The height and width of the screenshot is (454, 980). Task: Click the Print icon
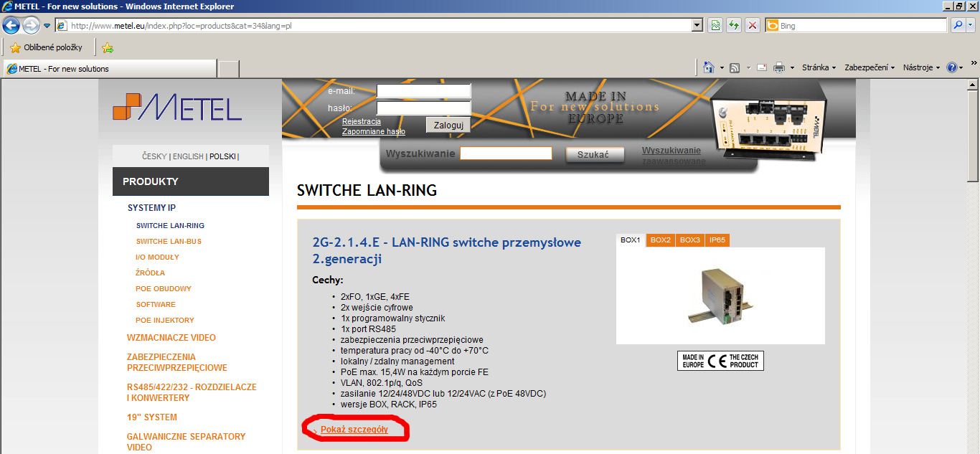pos(779,68)
